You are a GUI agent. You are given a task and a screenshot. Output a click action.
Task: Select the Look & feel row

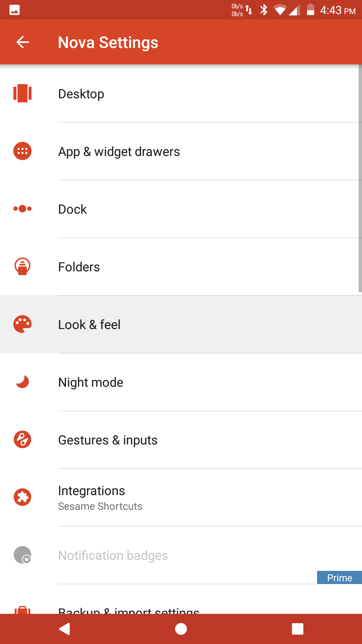pos(181,324)
